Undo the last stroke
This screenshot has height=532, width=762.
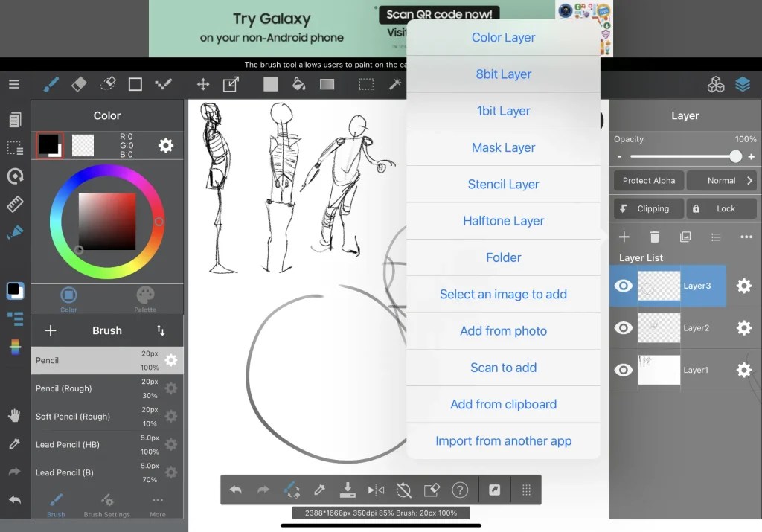point(236,490)
